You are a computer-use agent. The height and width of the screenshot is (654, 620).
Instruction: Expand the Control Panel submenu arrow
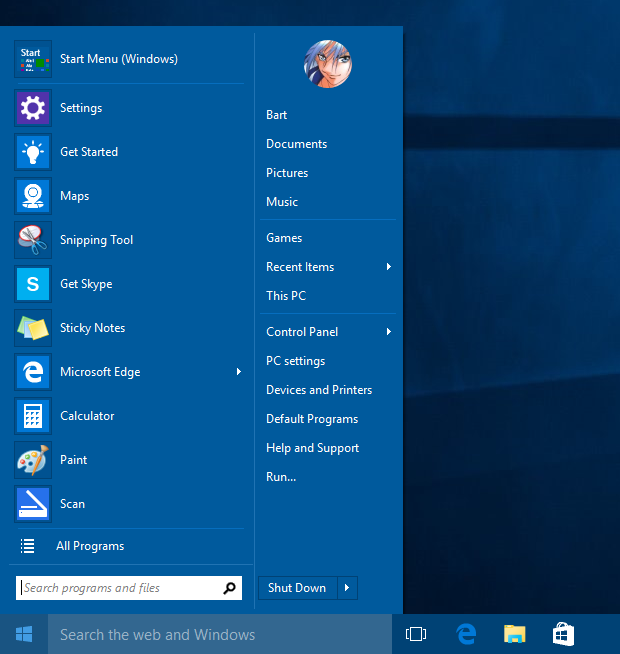pos(388,332)
